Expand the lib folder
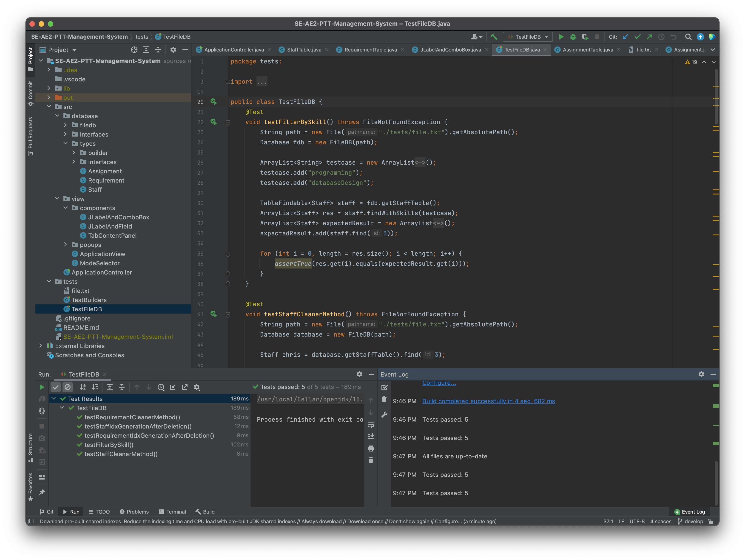745x560 pixels. pyautogui.click(x=49, y=88)
